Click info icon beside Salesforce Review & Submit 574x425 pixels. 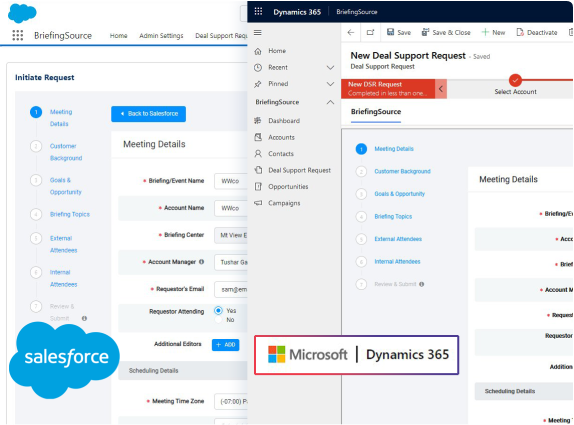(84, 318)
